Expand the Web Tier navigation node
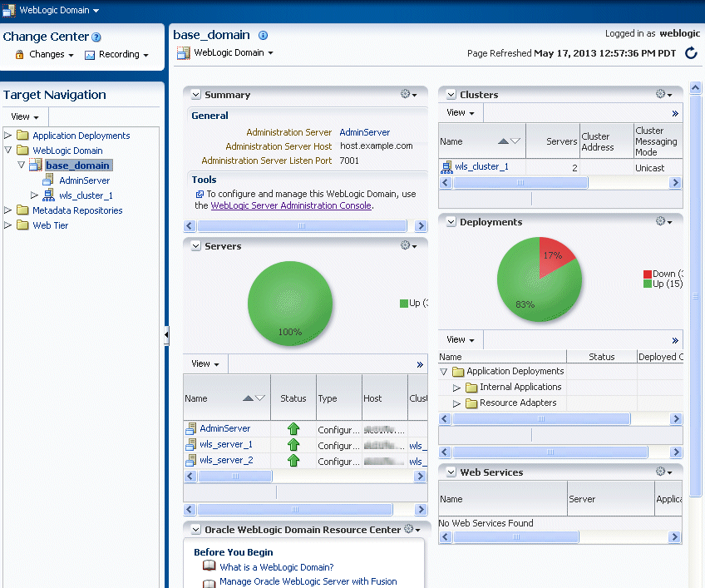This screenshot has width=705, height=588. point(7,225)
